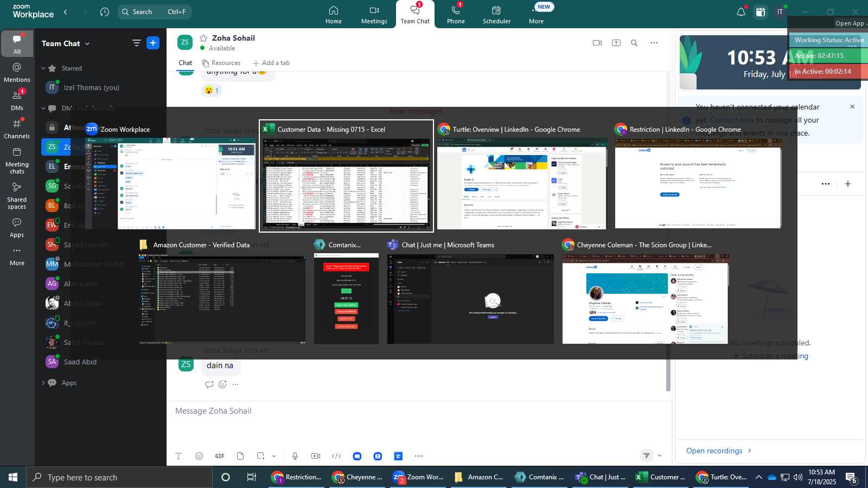Open Channels in the sidebar

[17, 129]
